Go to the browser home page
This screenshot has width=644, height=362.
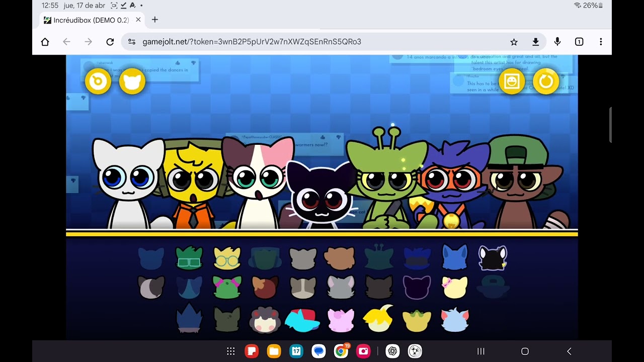click(x=45, y=42)
